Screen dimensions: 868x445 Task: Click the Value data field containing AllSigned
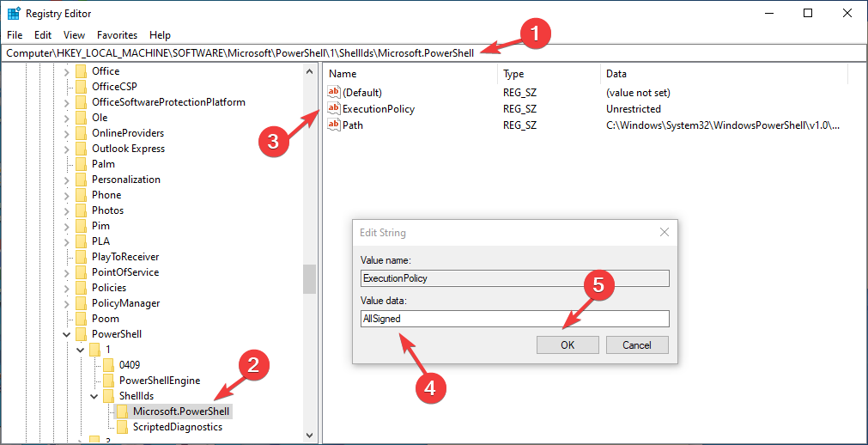click(x=514, y=319)
